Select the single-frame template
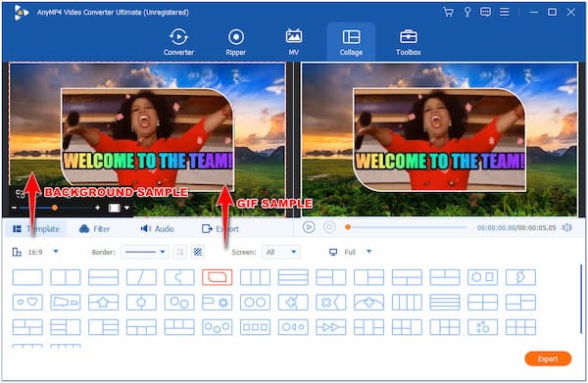 [27, 277]
